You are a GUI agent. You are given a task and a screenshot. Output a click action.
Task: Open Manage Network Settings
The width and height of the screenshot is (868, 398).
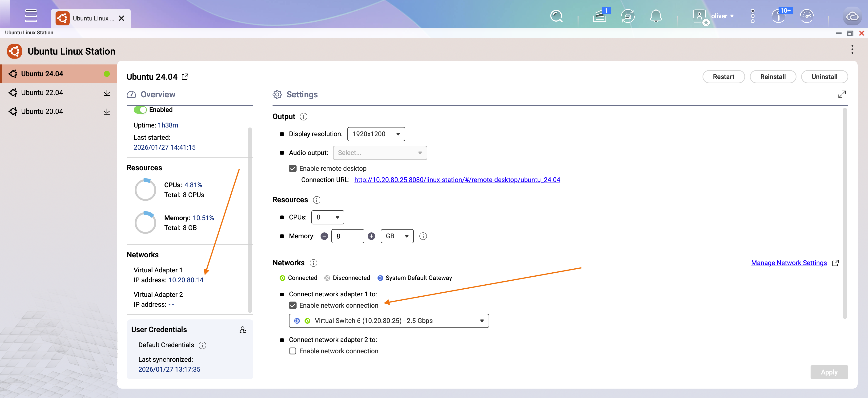click(x=789, y=263)
